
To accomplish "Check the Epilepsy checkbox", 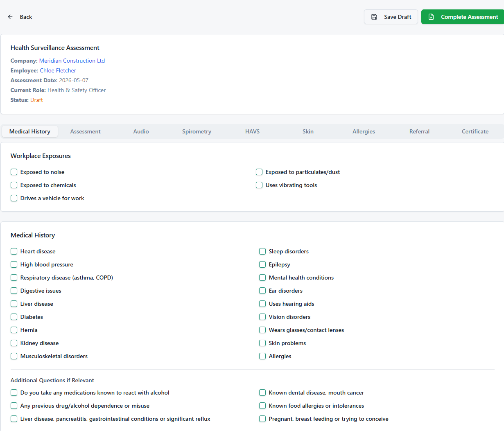I will pos(262,264).
